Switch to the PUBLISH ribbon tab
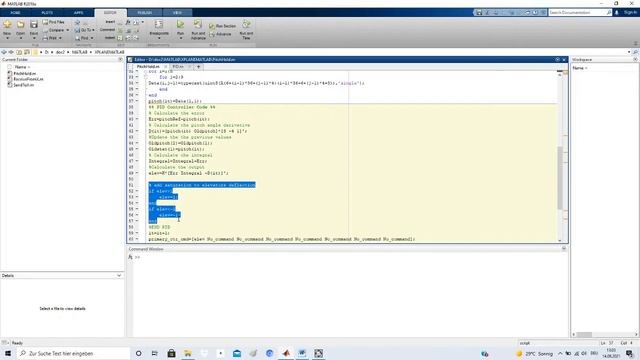 [144, 13]
